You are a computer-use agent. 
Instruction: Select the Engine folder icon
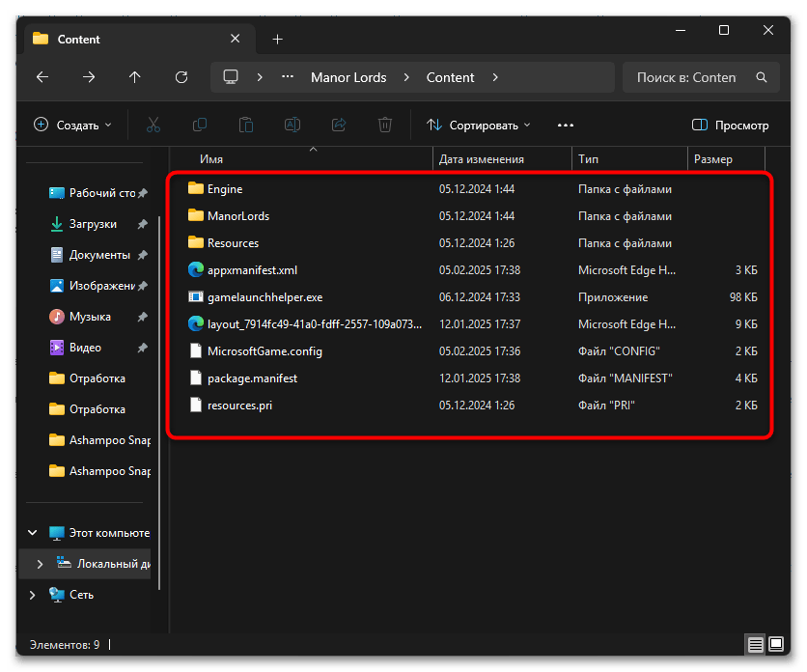point(196,188)
